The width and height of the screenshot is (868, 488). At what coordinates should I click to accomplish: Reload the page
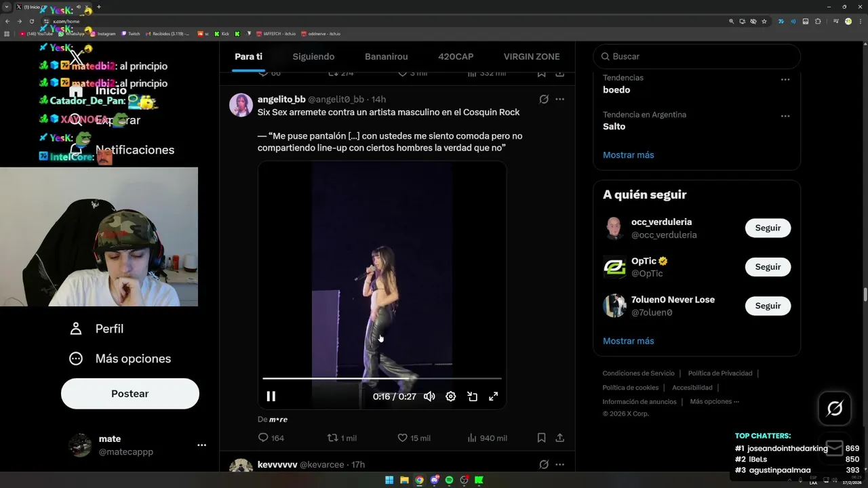click(x=31, y=21)
